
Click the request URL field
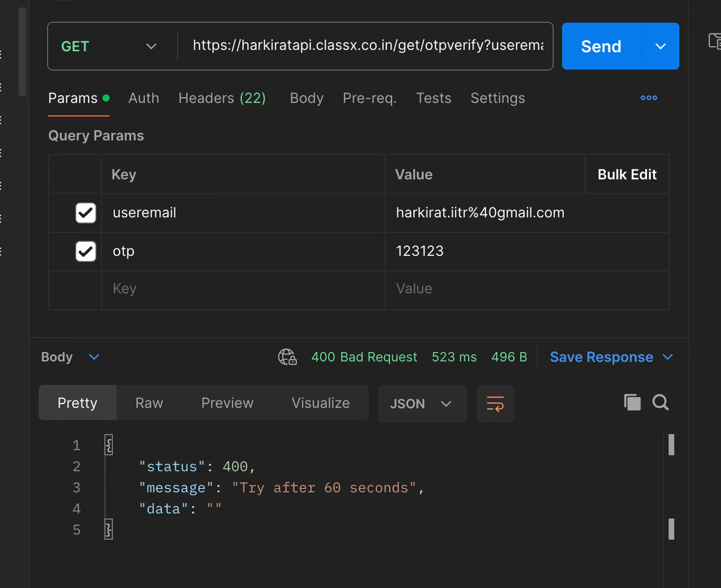coord(368,45)
